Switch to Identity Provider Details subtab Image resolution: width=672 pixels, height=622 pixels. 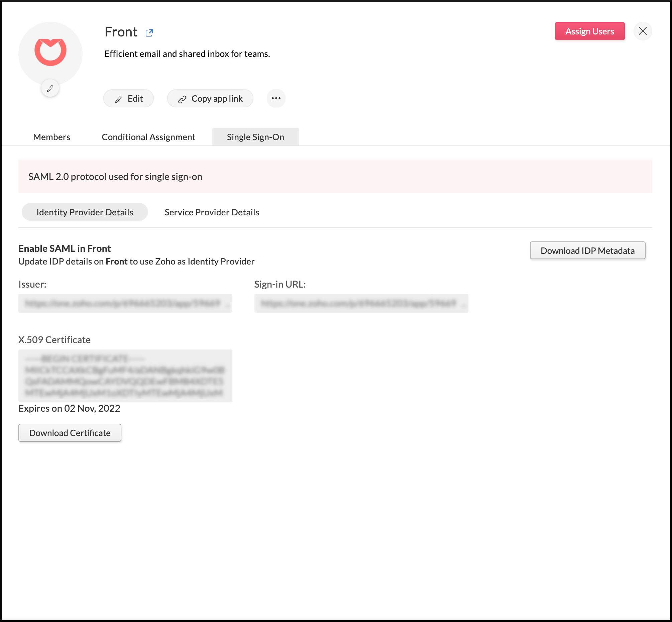pyautogui.click(x=85, y=212)
